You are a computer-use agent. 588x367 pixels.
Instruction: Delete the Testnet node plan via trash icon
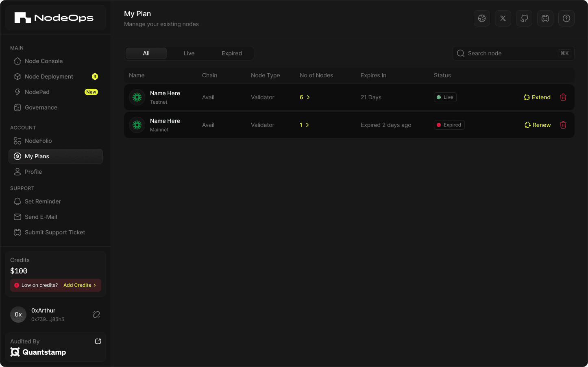(x=563, y=97)
